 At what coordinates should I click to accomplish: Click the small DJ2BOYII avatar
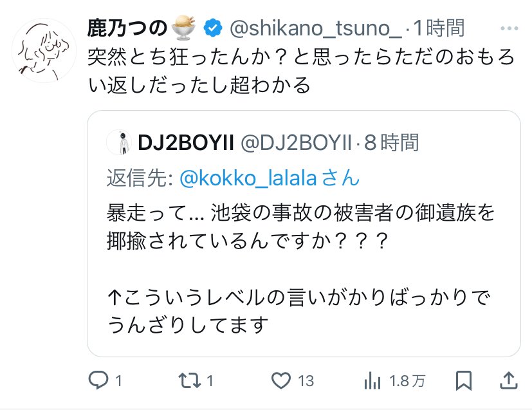coord(118,142)
